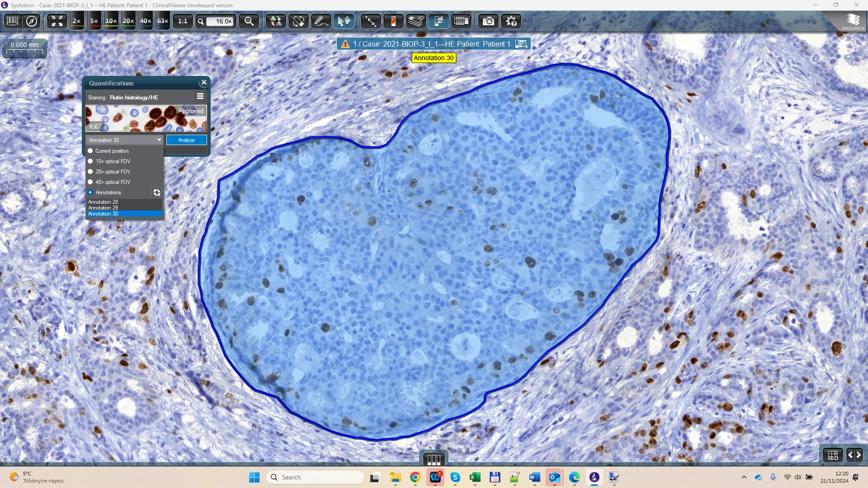The height and width of the screenshot is (488, 868).
Task: Open settings and help gear icon
Action: [x=511, y=21]
